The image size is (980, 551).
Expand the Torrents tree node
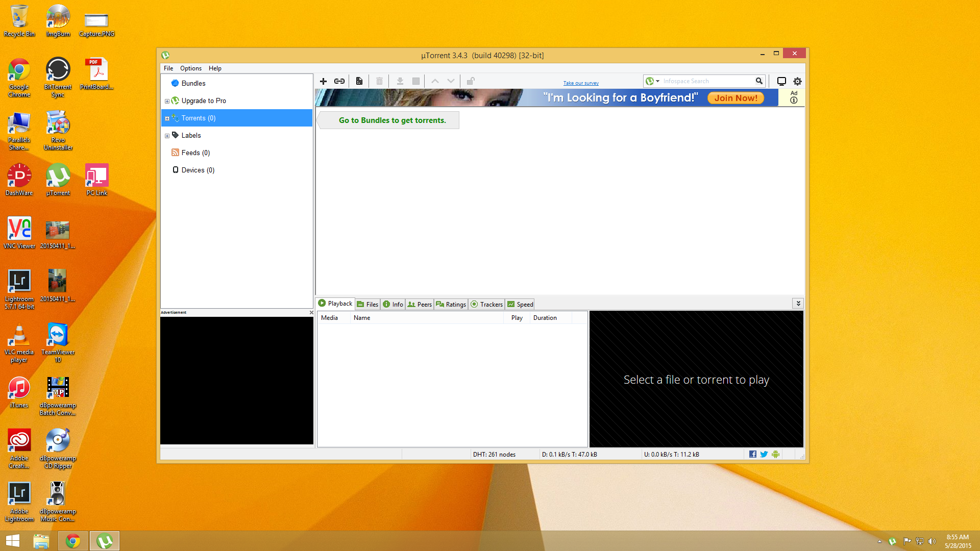click(x=167, y=118)
